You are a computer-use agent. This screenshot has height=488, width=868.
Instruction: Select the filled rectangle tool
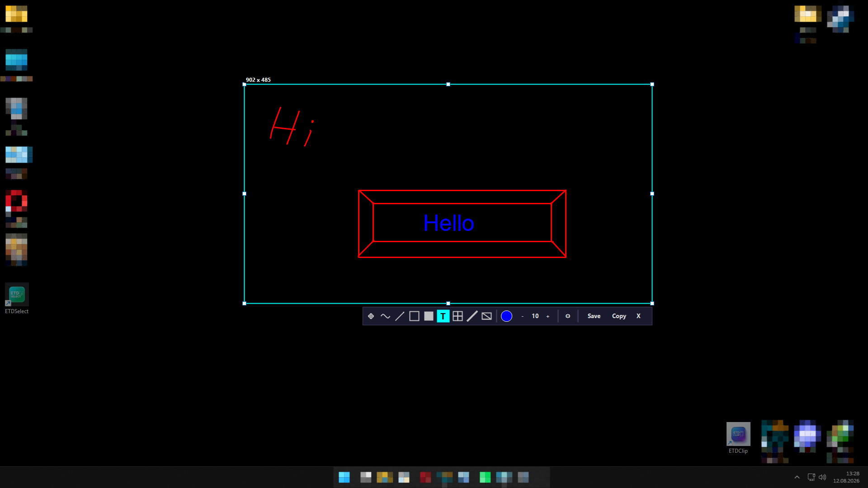click(429, 316)
